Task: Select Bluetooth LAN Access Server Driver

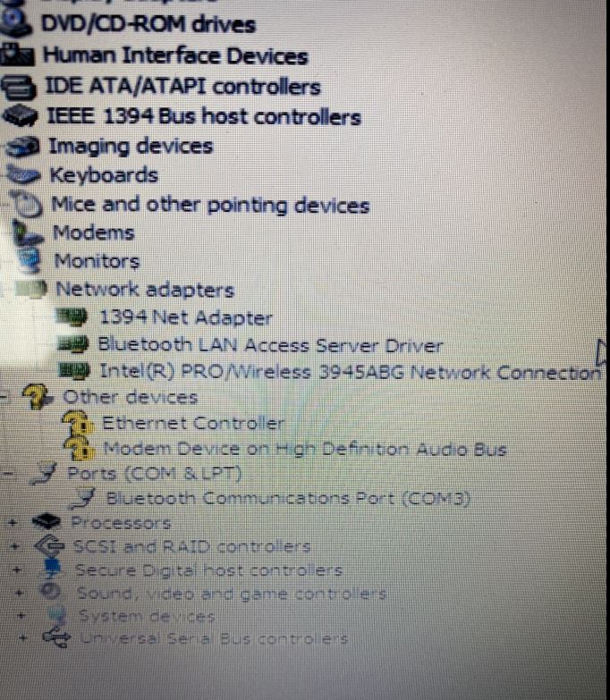Action: 270,345
